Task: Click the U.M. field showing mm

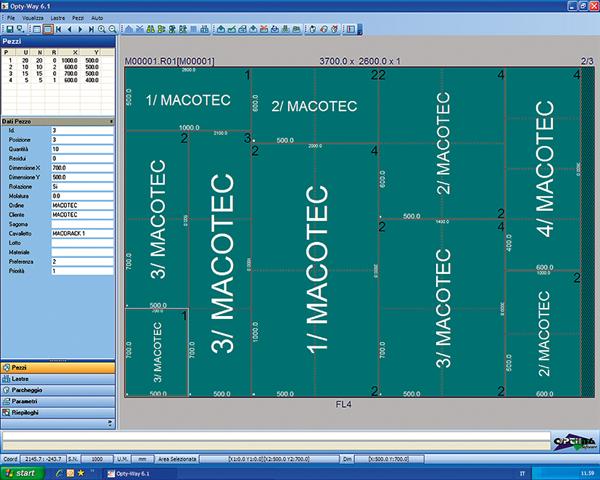Action: [x=142, y=459]
